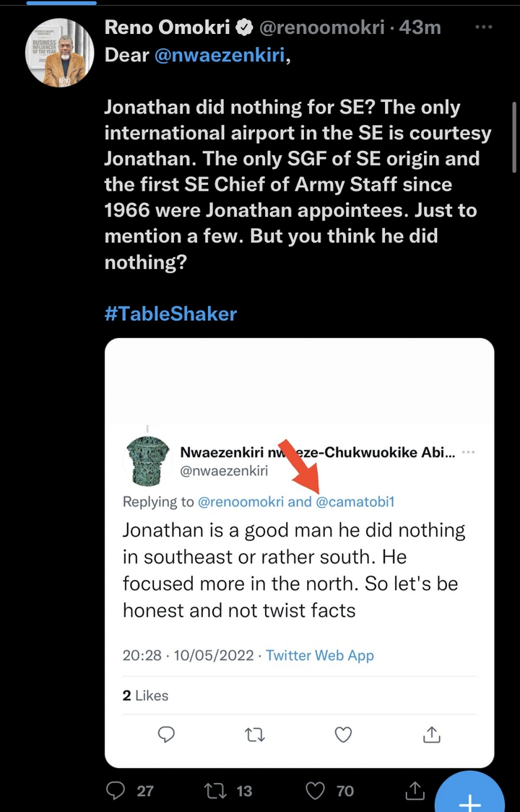The image size is (520, 812).
Task: Tap the heart icon in the quoted tweet
Action: (343, 735)
